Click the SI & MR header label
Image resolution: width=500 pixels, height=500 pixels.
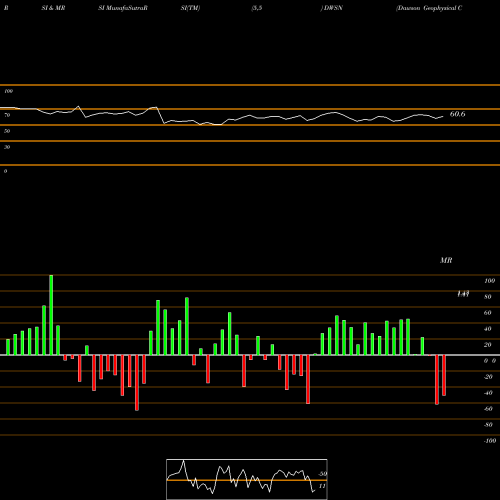53,8
